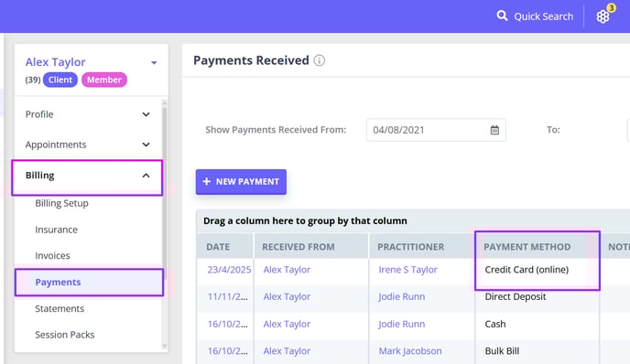Image resolution: width=630 pixels, height=364 pixels.
Task: Click the NEW PAYMENT button
Action: [x=241, y=182]
